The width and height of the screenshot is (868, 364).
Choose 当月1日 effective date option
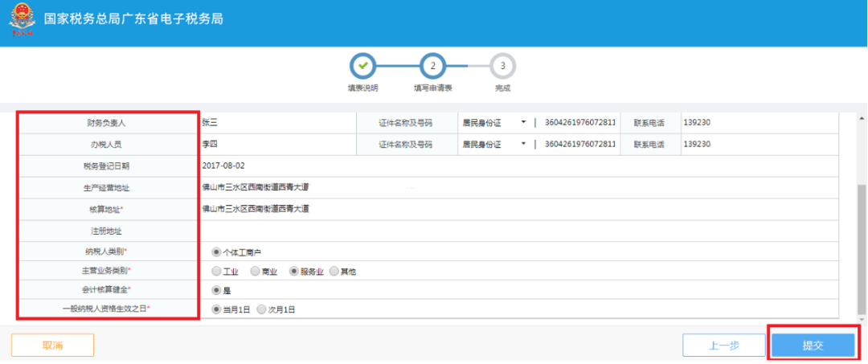tap(217, 310)
